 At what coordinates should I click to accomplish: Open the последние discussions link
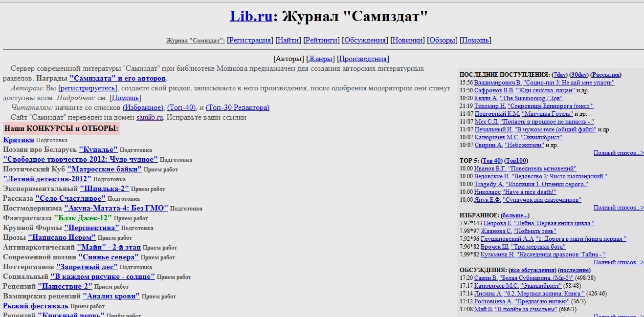[x=575, y=270]
